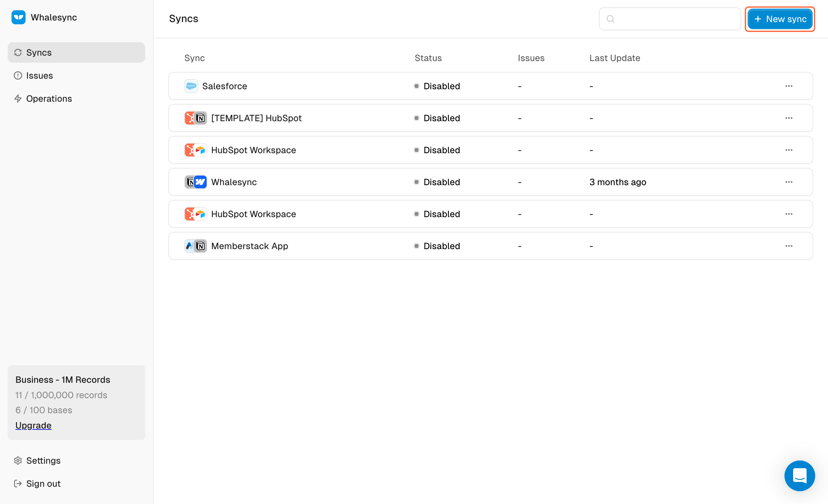Go to the Syncs page in the sidebar

[76, 52]
